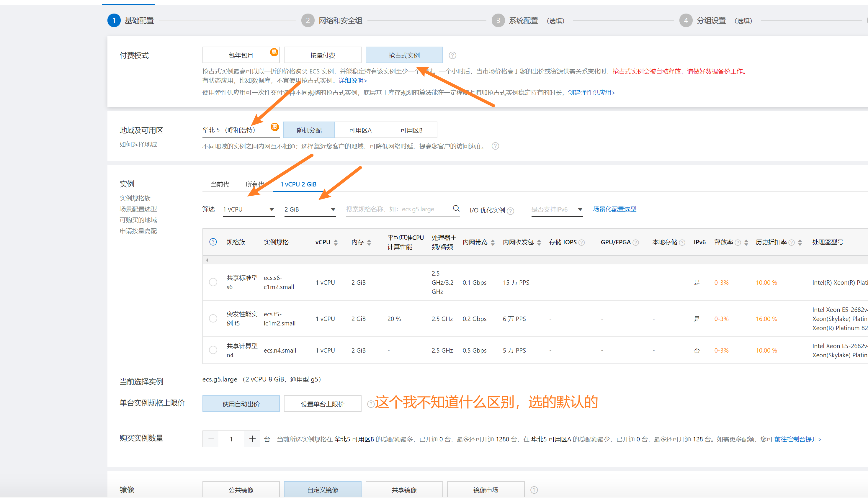
Task: Click help icon beside I/O 优化实例
Action: tap(511, 211)
